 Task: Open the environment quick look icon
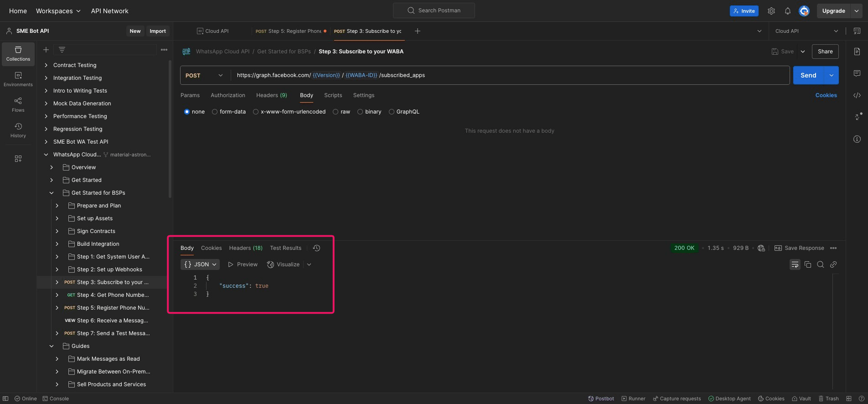(857, 31)
